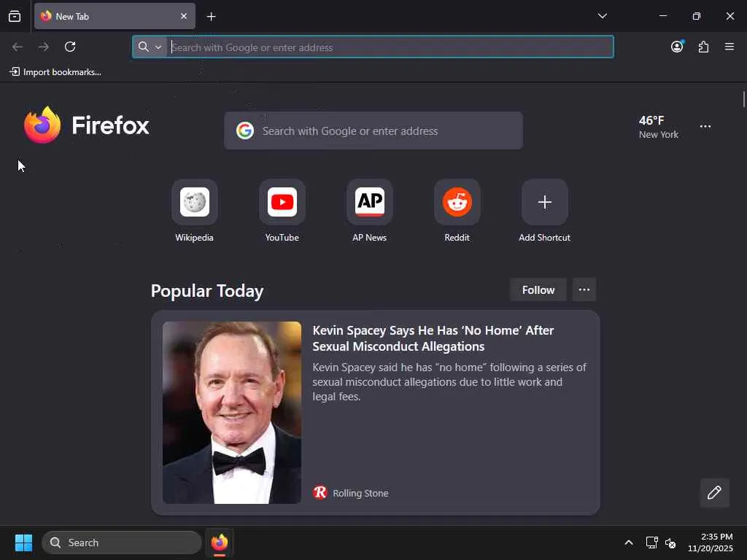The width and height of the screenshot is (747, 560).
Task: Open Popular Today section options menu
Action: (584, 290)
